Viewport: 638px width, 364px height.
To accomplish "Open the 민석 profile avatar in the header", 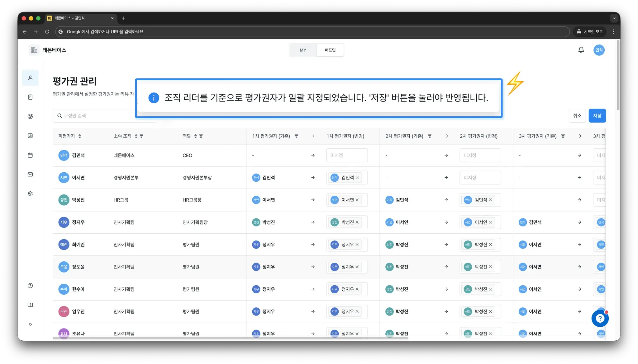I will [599, 50].
